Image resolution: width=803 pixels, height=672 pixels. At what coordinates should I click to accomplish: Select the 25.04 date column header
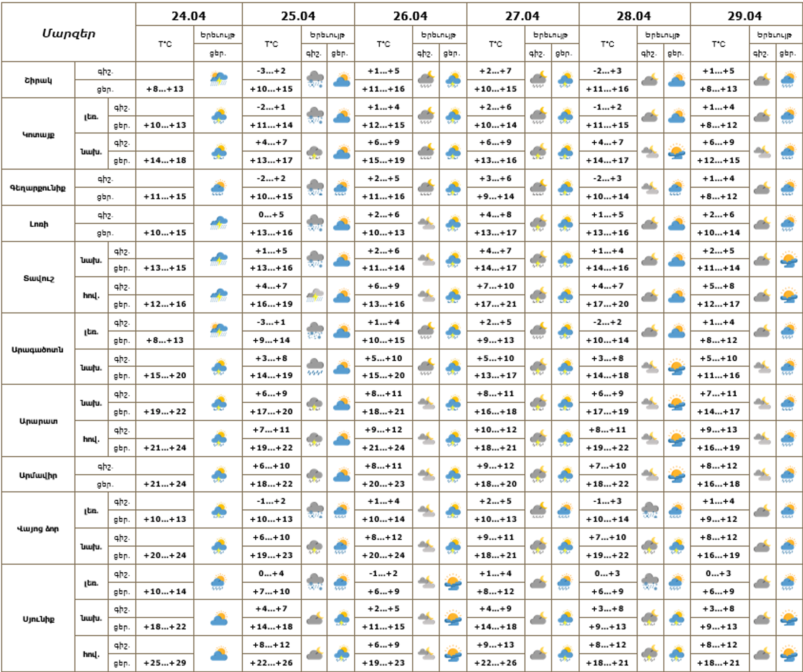pos(298,16)
